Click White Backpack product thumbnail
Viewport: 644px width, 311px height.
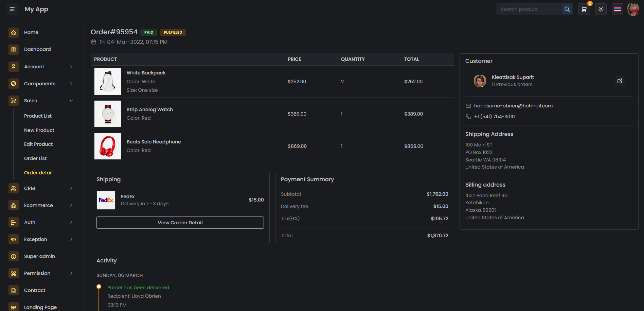point(108,82)
